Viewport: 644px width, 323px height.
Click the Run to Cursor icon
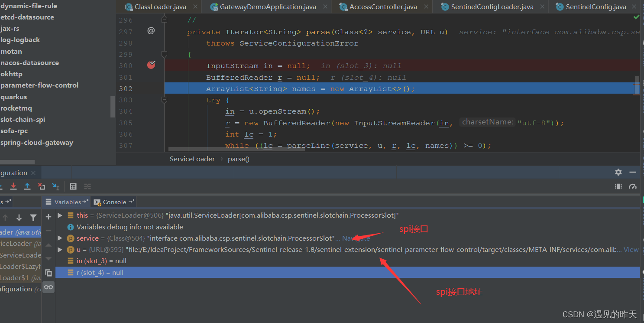click(56, 186)
